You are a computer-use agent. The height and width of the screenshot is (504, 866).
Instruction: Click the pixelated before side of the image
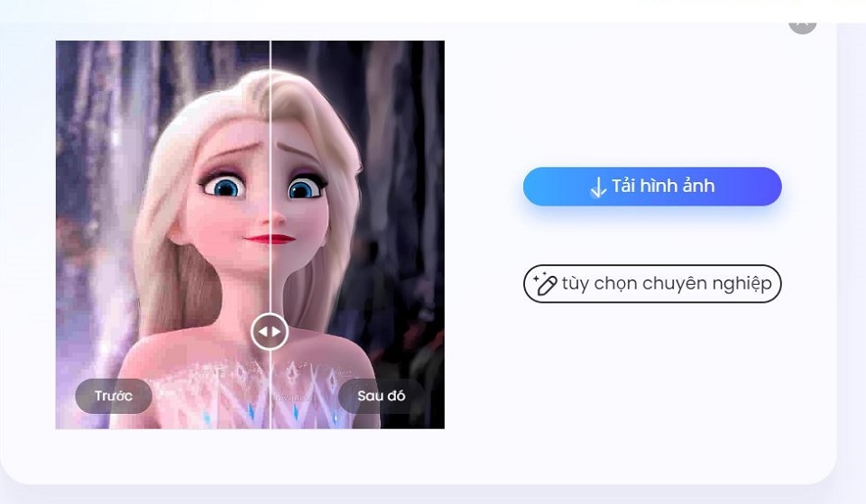163,234
